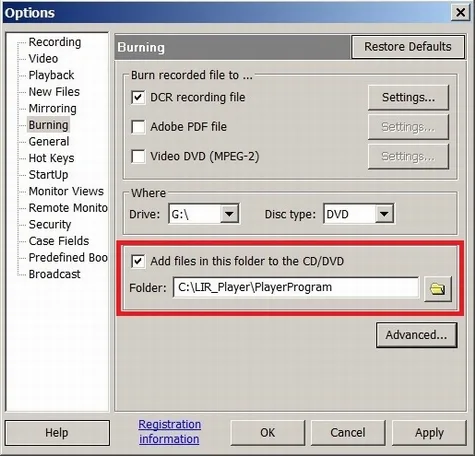The image size is (475, 456).
Task: Open Monitor Views options
Action: (x=66, y=191)
